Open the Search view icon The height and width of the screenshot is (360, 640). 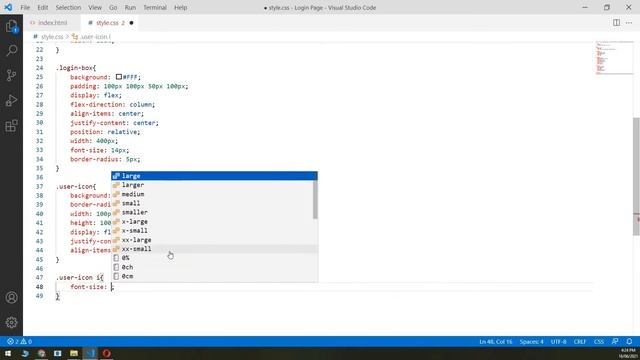[x=11, y=51]
